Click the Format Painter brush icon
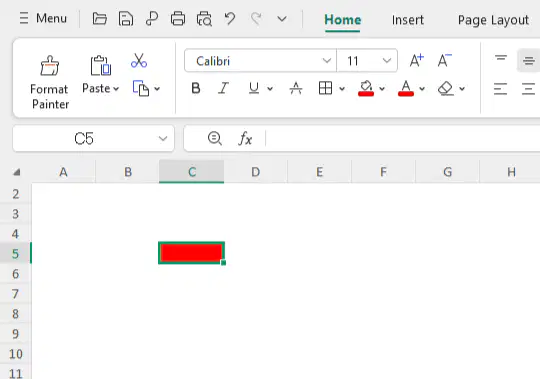The image size is (540, 379). click(50, 65)
